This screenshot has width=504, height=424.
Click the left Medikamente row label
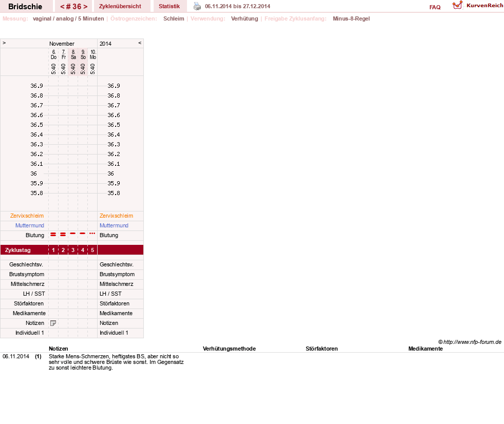click(29, 313)
